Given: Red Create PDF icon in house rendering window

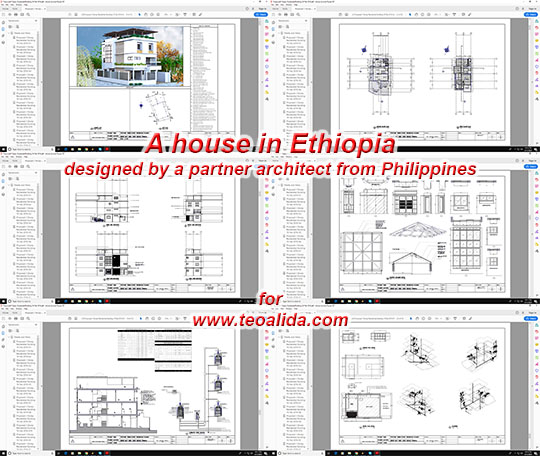Looking at the screenshot, I should coord(266,28).
